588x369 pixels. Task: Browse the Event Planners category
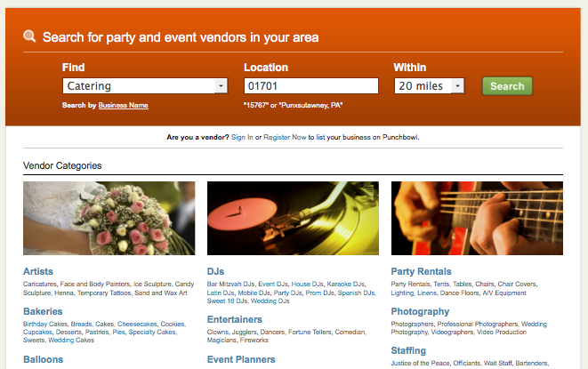click(242, 359)
